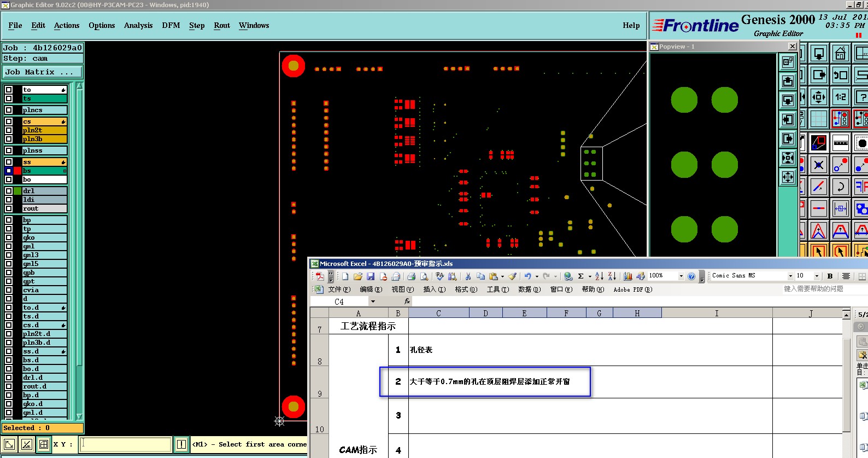Open the Analysis menu in Graphic Editor
Image resolution: width=868 pixels, height=458 pixels.
138,25
